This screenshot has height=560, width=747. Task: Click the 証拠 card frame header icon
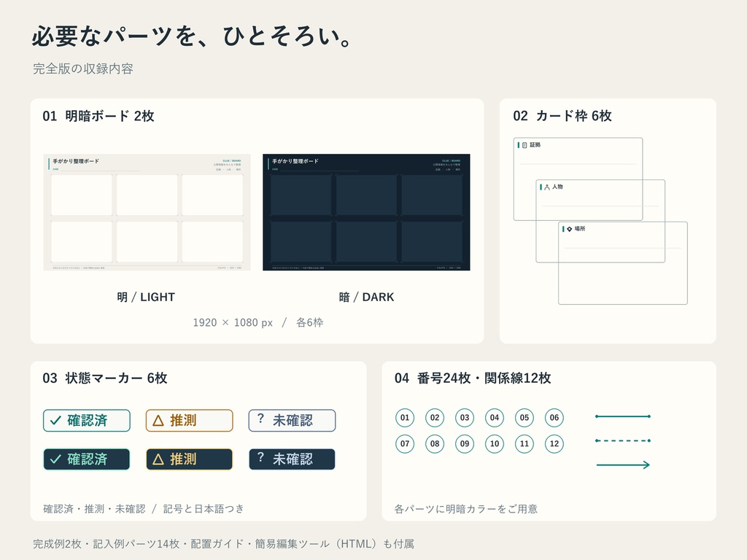coord(525,145)
